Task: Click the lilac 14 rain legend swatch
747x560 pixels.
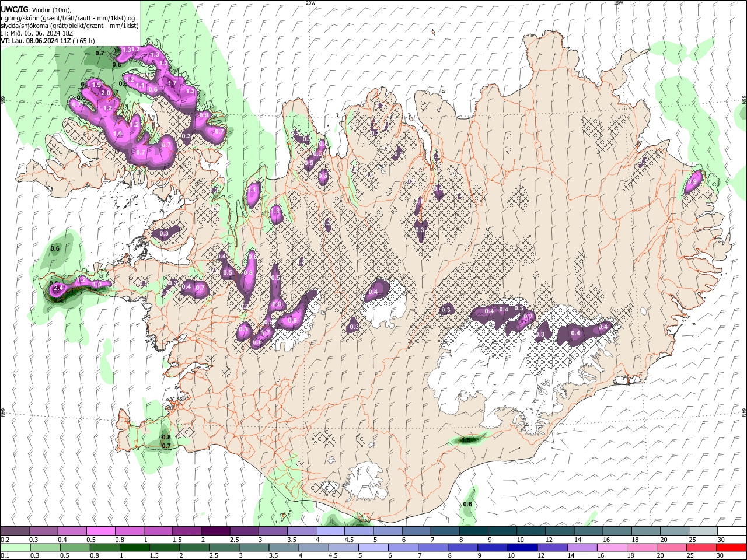Action: (x=581, y=548)
